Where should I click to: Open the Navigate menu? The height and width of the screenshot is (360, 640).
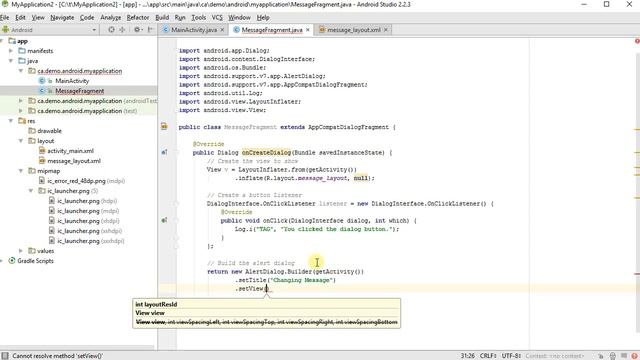coord(62,18)
